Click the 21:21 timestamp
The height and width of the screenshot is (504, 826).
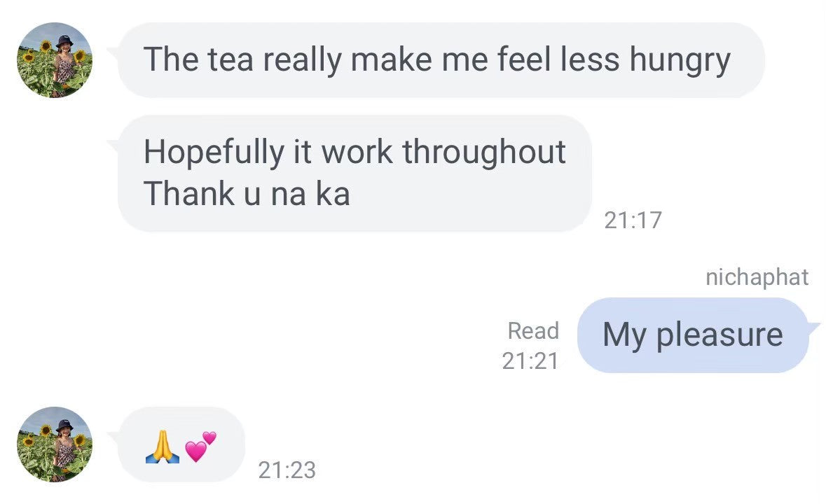coord(530,360)
